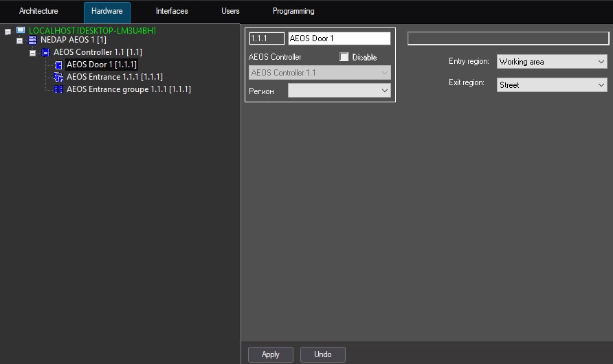Switch to the Programming tab
This screenshot has height=364, width=613.
(293, 11)
